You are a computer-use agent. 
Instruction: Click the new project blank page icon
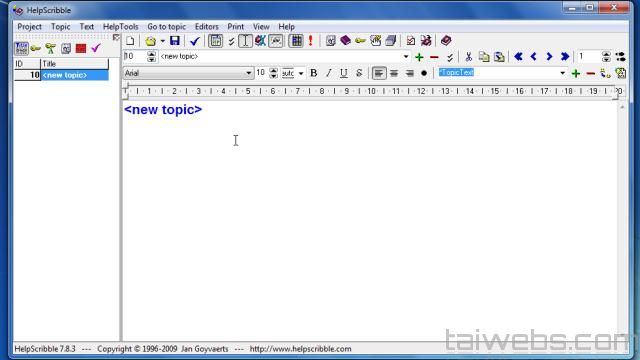coord(130,40)
